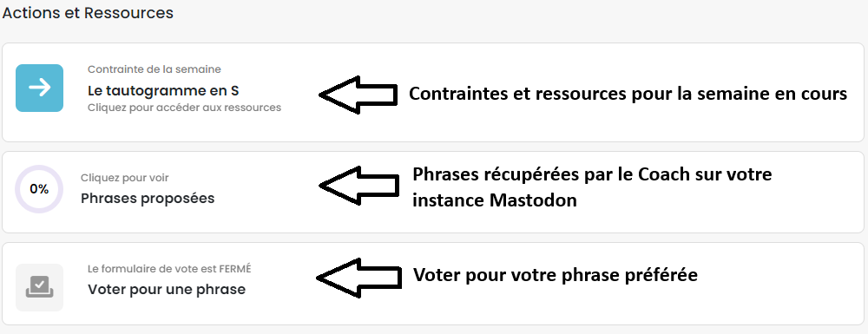Click 'Le formulaire de vote est FERMÉ' text
The height and width of the screenshot is (334, 868).
click(x=169, y=269)
